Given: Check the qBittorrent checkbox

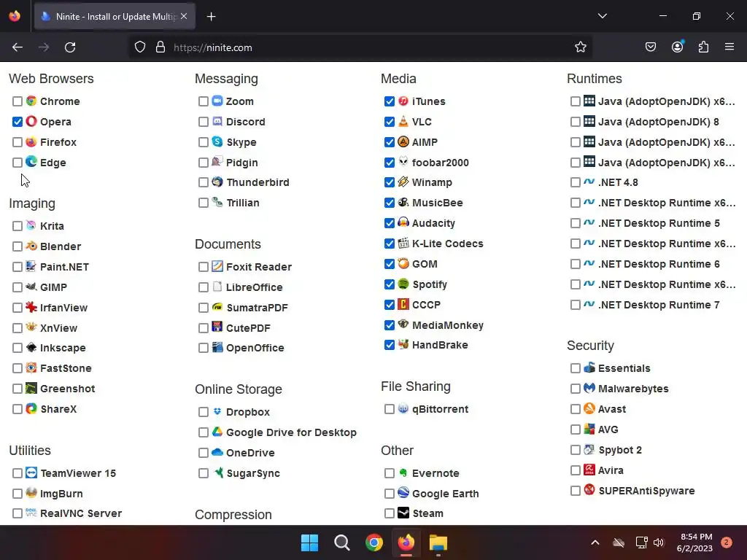Looking at the screenshot, I should tap(390, 410).
